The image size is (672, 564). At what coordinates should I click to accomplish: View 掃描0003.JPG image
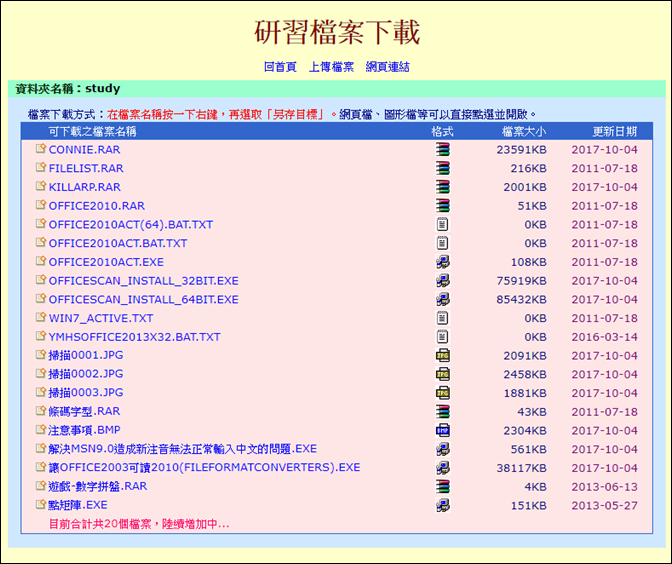pos(86,393)
